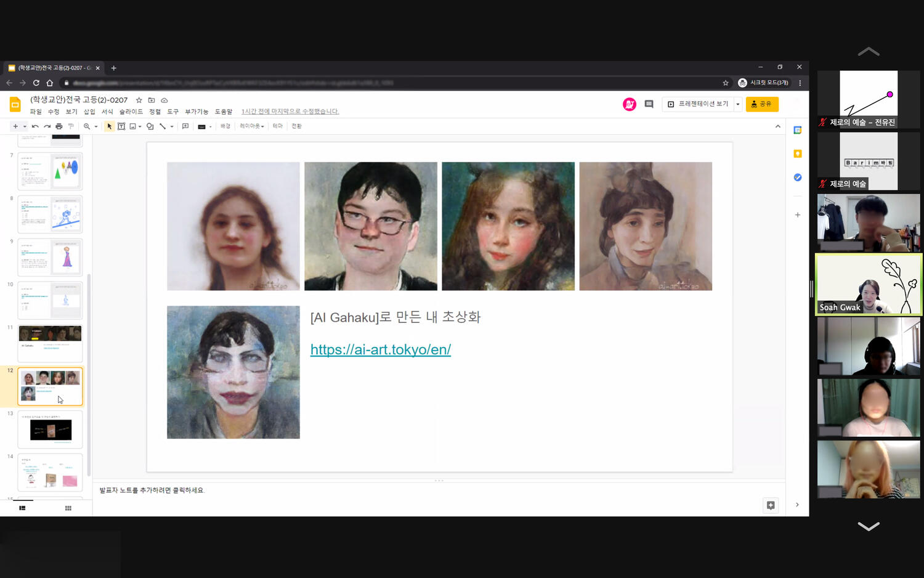Screen dimensions: 924x578
Task: Choose the select cursor tool
Action: pyautogui.click(x=110, y=126)
